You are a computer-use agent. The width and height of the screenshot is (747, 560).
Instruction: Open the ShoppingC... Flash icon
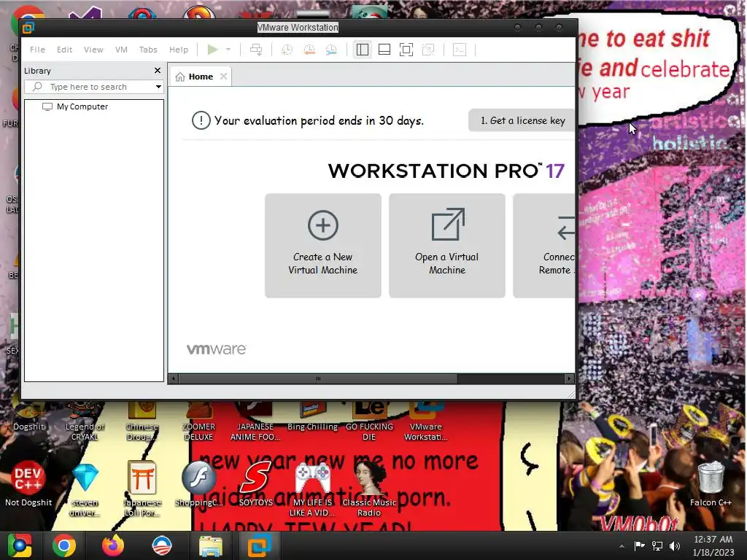[x=198, y=484]
